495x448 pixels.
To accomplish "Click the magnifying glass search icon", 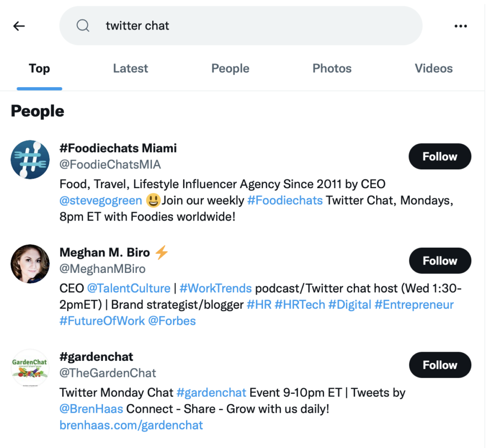I will (x=83, y=26).
